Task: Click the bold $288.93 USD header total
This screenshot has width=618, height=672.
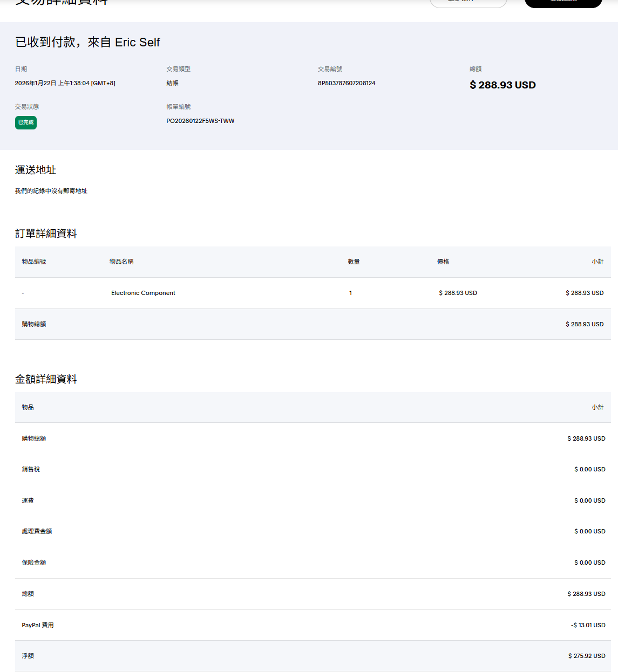Action: click(502, 85)
